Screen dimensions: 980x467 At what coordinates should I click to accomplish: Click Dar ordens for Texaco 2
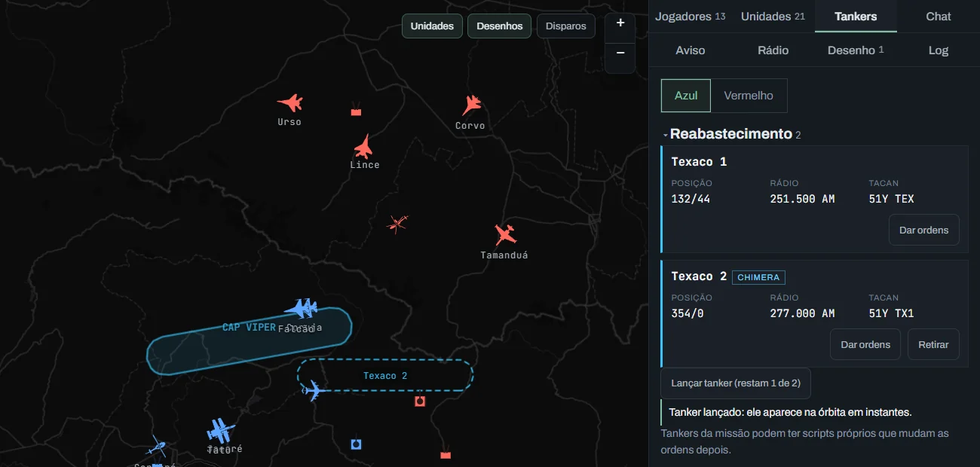tap(865, 344)
